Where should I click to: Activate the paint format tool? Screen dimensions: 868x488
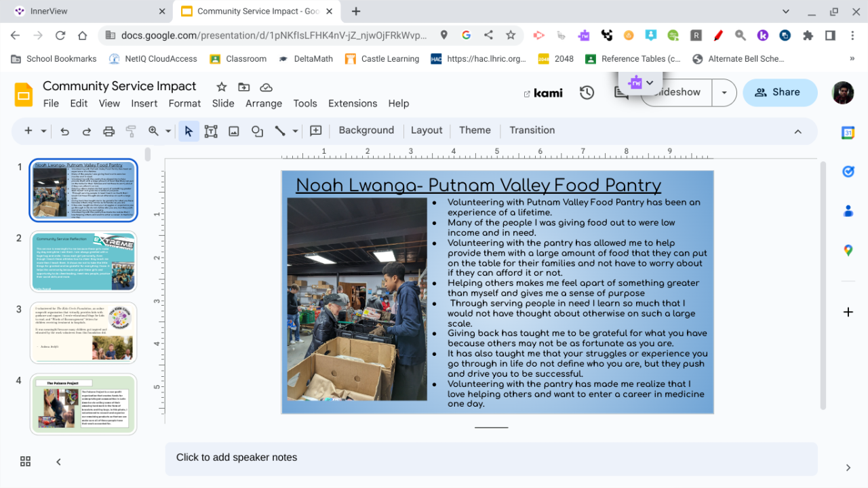coord(131,131)
